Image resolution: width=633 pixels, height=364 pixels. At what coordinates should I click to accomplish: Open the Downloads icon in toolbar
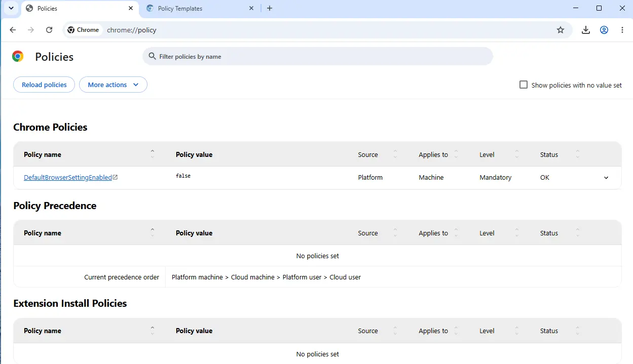[586, 30]
